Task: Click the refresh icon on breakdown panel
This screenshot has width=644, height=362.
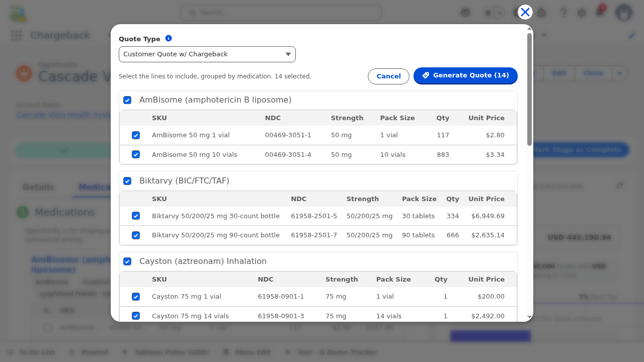Action: click(620, 186)
